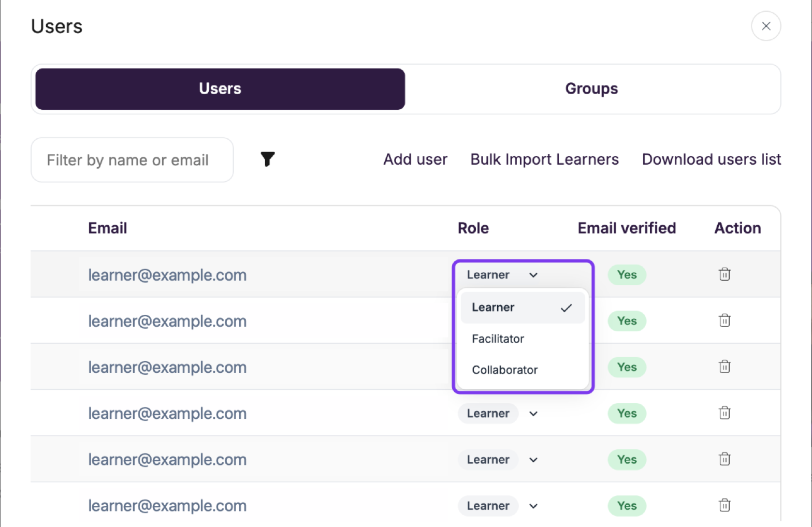This screenshot has height=527, width=812.
Task: Click the Action column header
Action: [x=737, y=228]
